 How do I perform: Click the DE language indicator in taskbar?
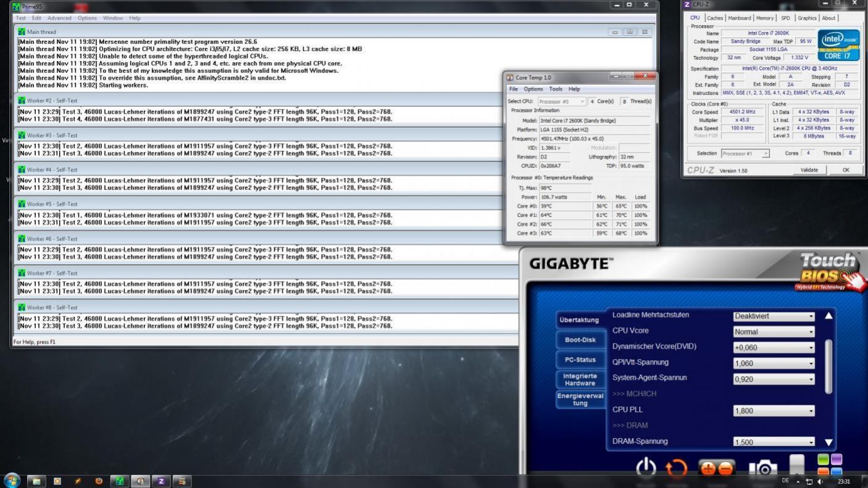785,481
